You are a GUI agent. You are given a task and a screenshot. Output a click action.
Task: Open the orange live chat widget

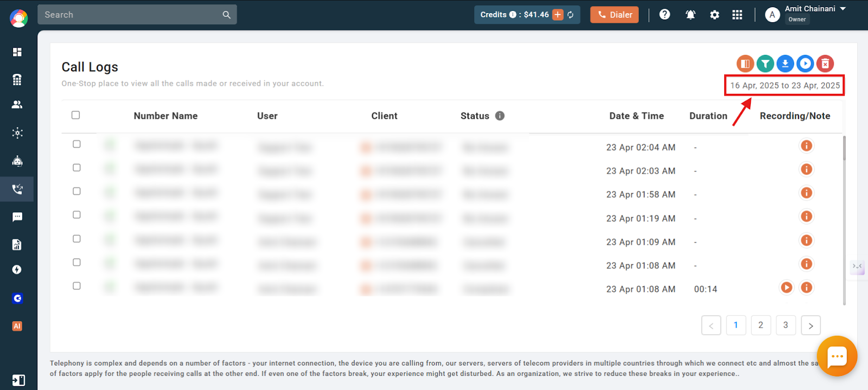(837, 356)
